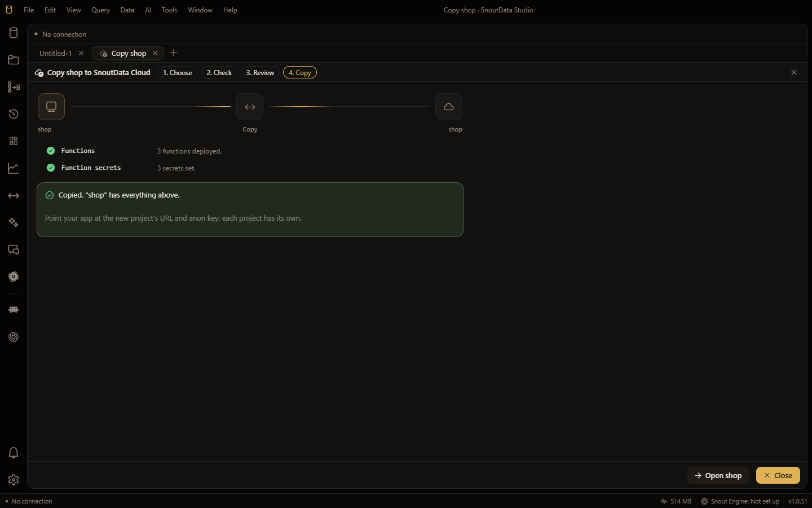Click the local shop source monitor icon
This screenshot has width=812, height=508.
[51, 107]
